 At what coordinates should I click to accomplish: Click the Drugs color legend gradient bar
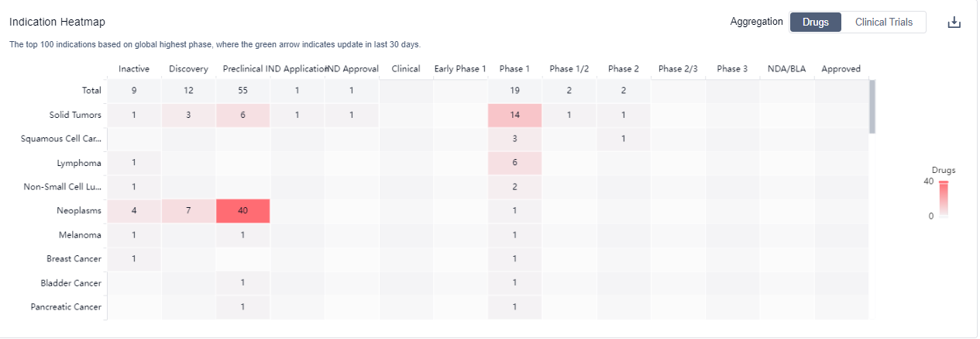pos(943,199)
